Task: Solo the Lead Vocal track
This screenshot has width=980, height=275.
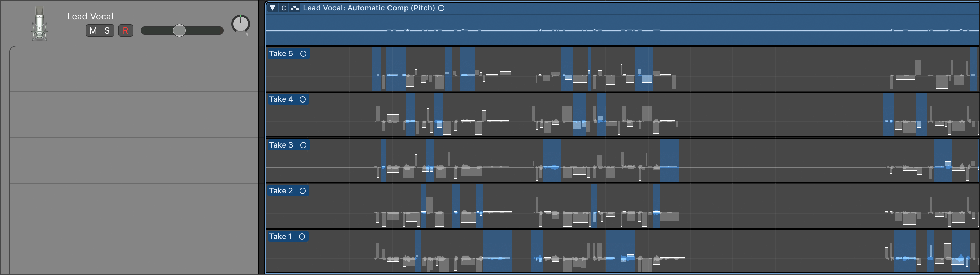Action: [x=107, y=30]
